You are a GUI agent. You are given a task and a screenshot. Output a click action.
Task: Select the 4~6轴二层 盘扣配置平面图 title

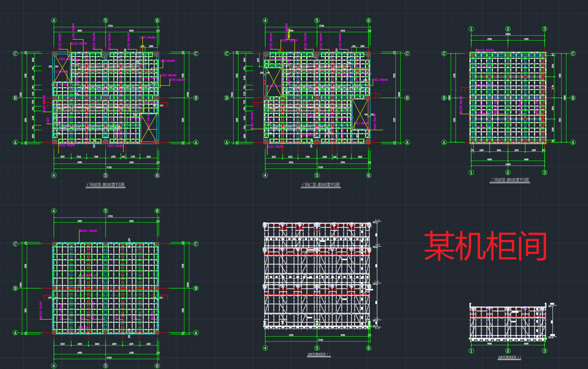tap(321, 185)
